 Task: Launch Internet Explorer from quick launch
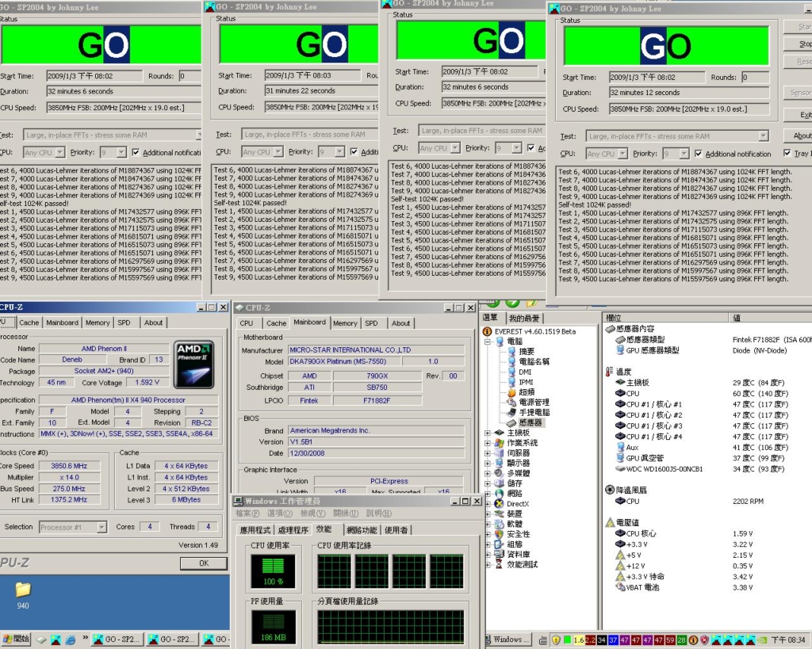70,640
